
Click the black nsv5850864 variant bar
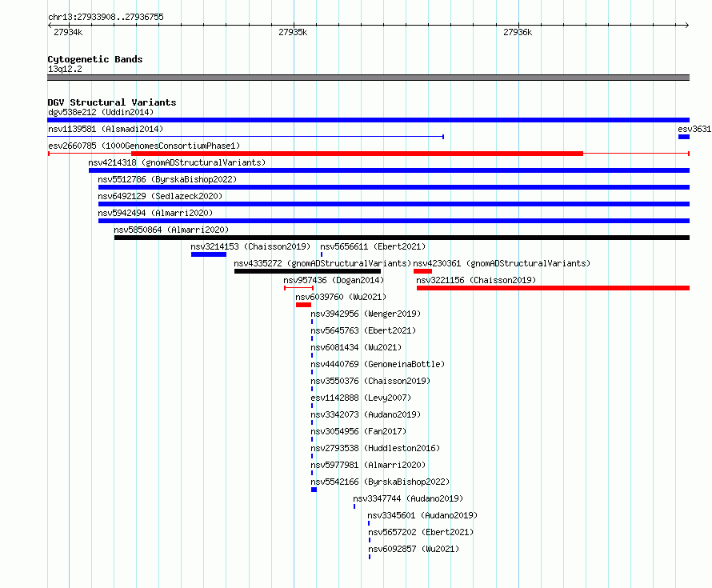click(402, 238)
